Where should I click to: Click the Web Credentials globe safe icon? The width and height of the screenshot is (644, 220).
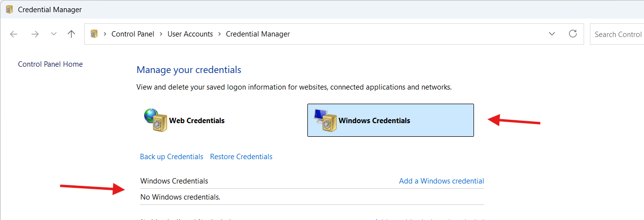tap(155, 120)
